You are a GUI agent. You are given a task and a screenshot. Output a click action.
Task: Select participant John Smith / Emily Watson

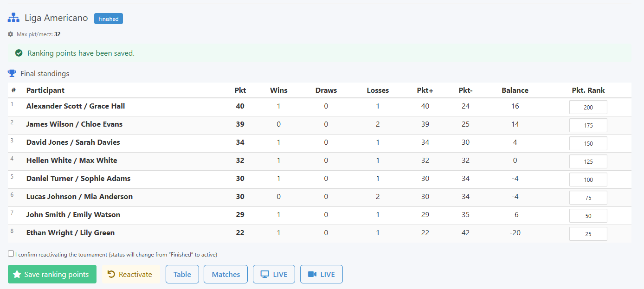point(73,215)
